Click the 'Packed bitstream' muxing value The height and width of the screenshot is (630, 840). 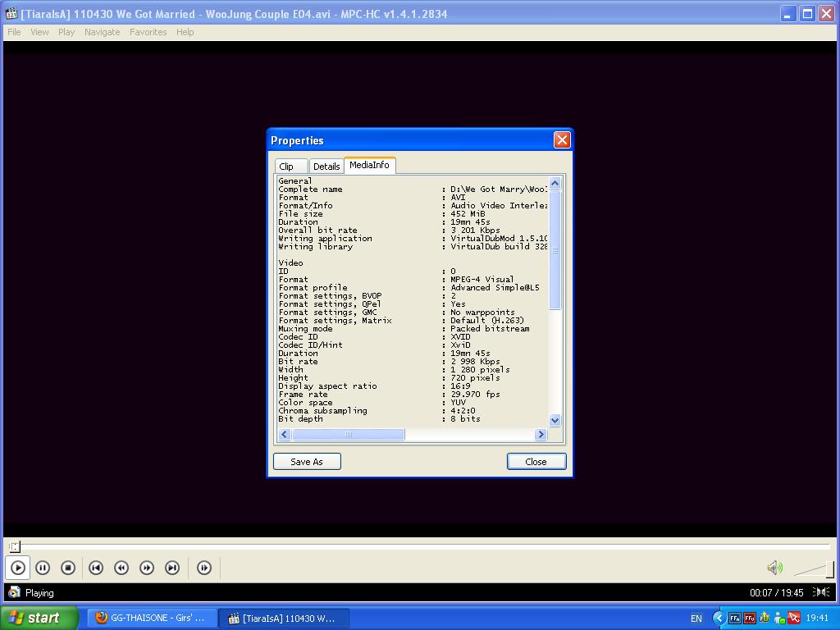[490, 329]
